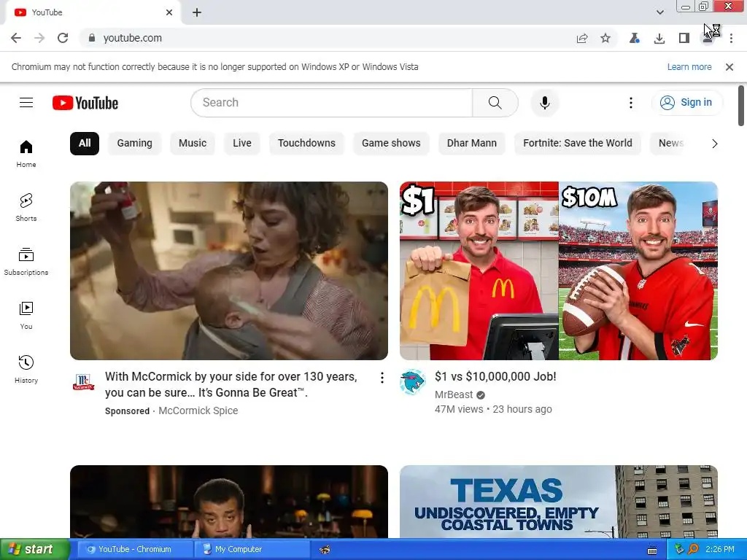Open the Neil deGrasse Tyson video thumbnail
This screenshot has height=560, width=747.
[x=228, y=502]
